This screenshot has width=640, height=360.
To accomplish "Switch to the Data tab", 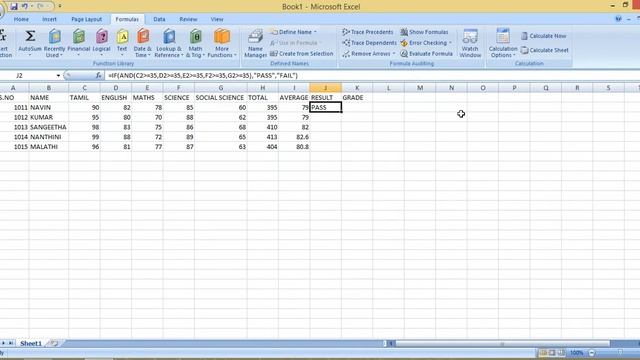I will click(159, 19).
